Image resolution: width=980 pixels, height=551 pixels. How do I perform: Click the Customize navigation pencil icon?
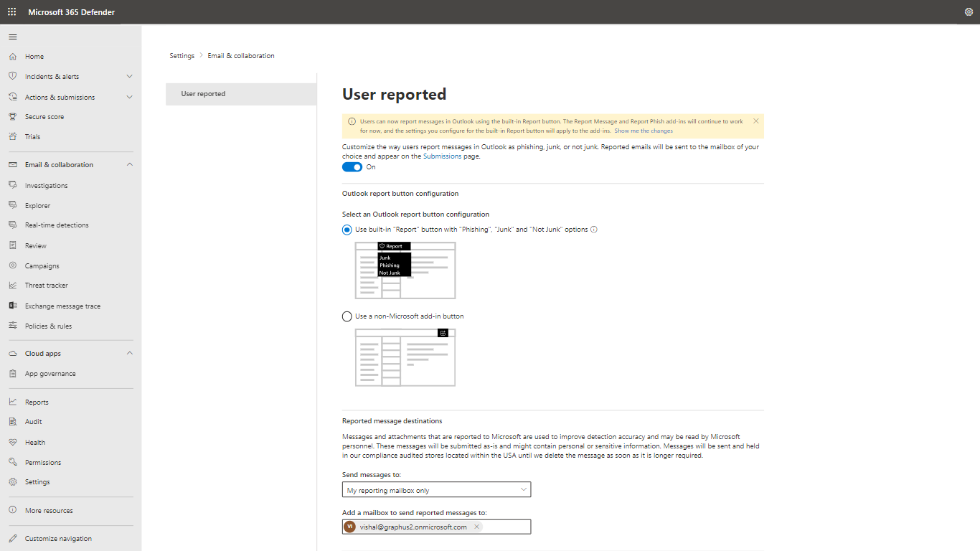[x=13, y=538]
